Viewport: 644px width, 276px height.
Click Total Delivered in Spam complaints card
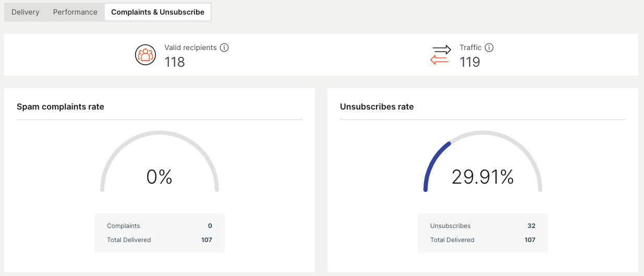point(129,240)
